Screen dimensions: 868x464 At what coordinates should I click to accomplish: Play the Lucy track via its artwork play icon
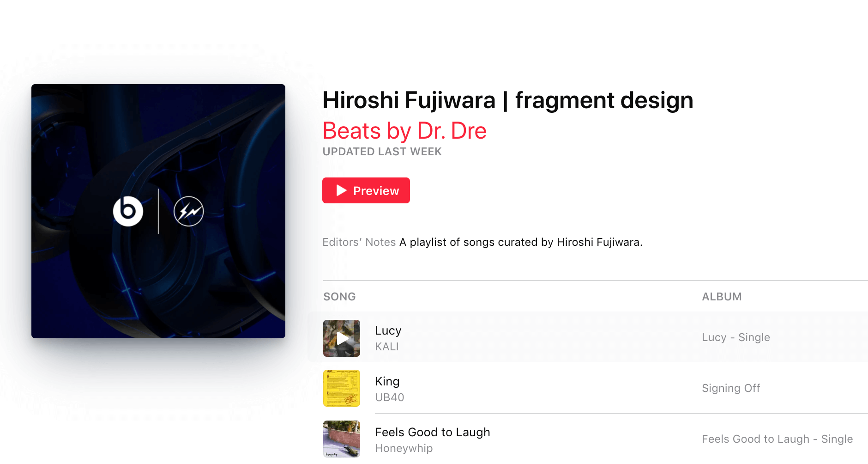tap(342, 338)
